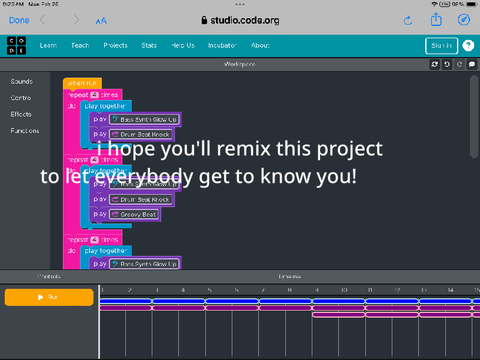Open the Learn menu

[x=48, y=46]
